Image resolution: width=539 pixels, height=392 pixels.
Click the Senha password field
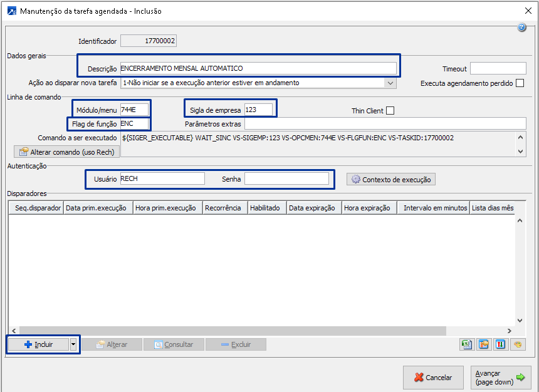286,178
